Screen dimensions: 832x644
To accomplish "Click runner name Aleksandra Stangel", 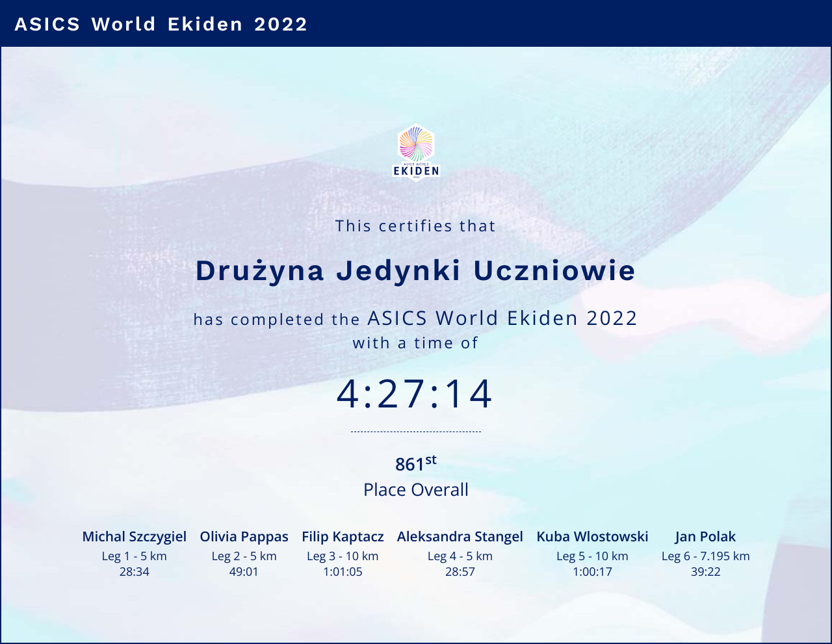I will point(460,537).
